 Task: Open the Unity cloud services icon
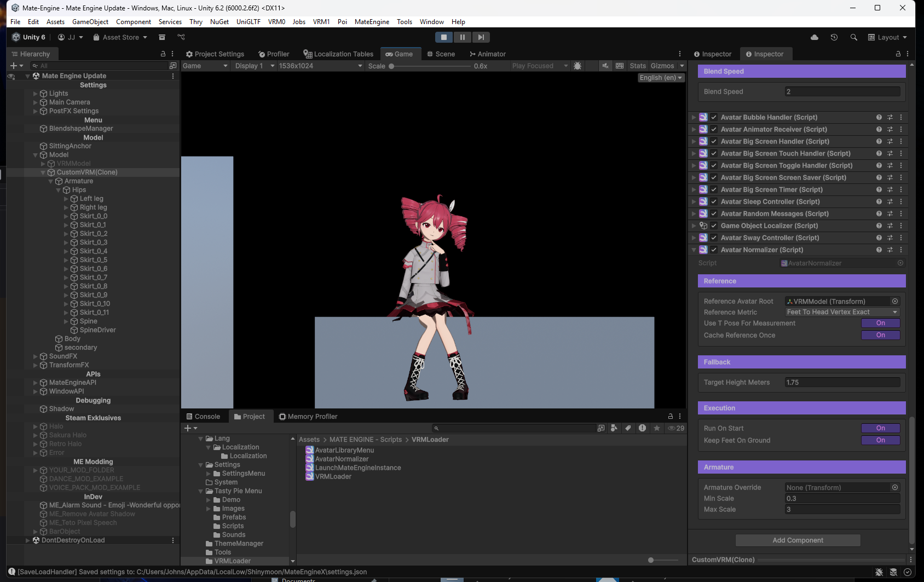point(815,37)
